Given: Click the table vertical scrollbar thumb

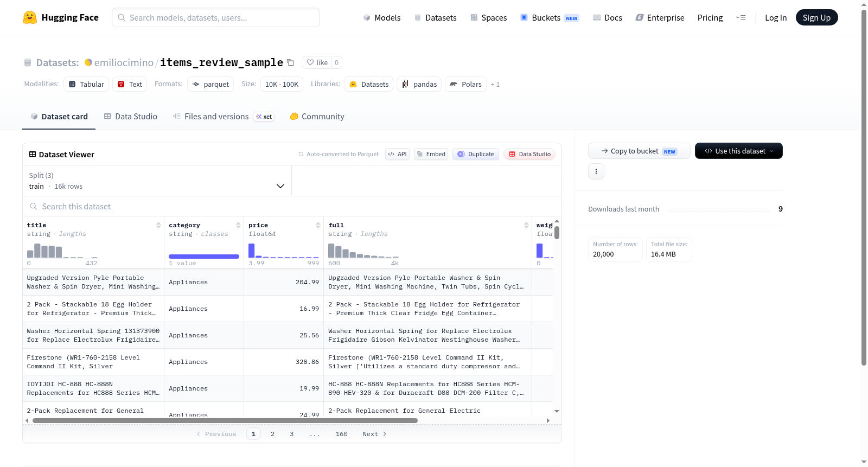Looking at the screenshot, I should pos(557,233).
